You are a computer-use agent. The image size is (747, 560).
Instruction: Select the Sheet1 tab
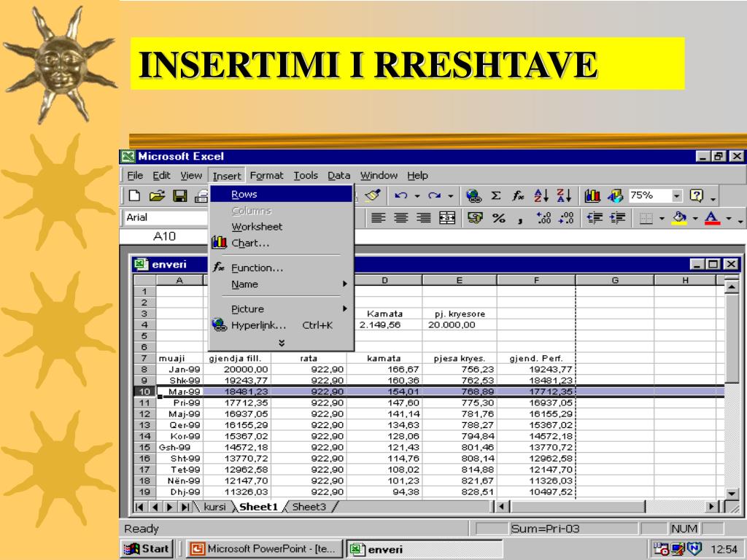pyautogui.click(x=258, y=507)
